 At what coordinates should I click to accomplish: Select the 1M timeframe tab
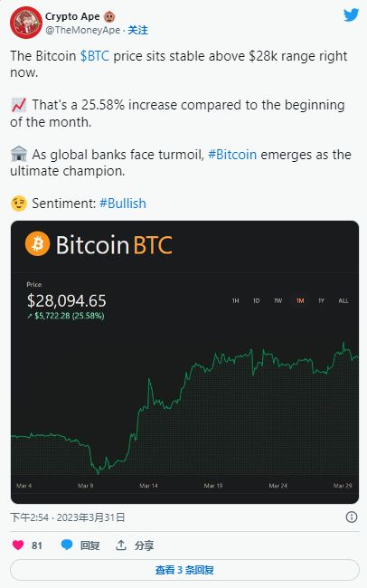pyautogui.click(x=300, y=300)
